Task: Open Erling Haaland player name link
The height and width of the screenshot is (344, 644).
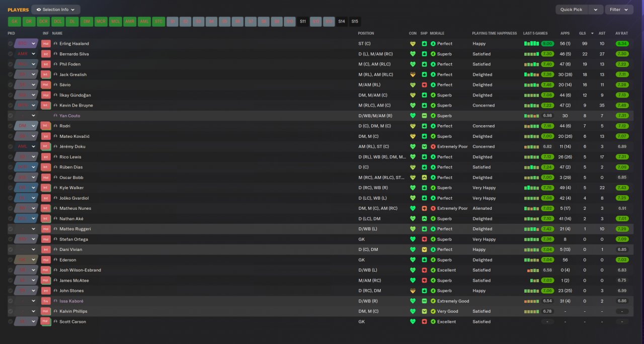Action: [74, 44]
